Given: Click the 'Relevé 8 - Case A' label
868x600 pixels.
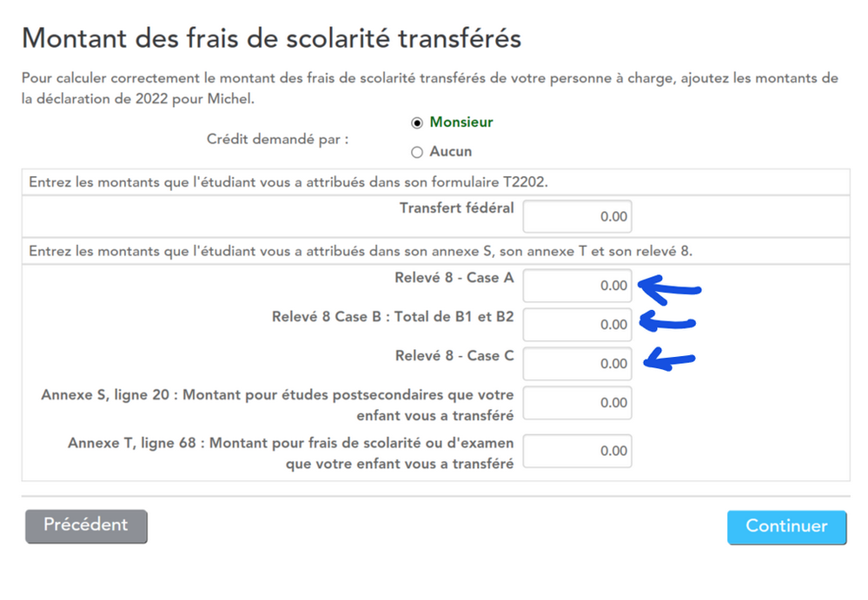Looking at the screenshot, I should [454, 278].
